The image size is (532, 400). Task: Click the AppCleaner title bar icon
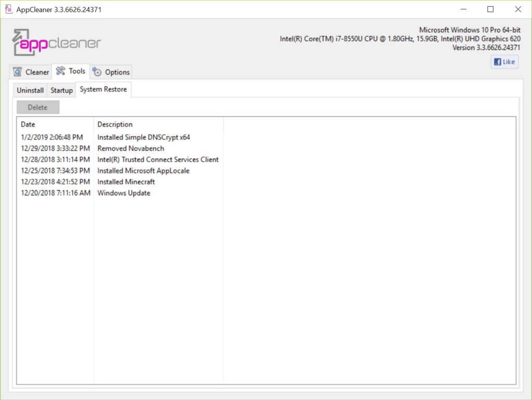(x=9, y=9)
